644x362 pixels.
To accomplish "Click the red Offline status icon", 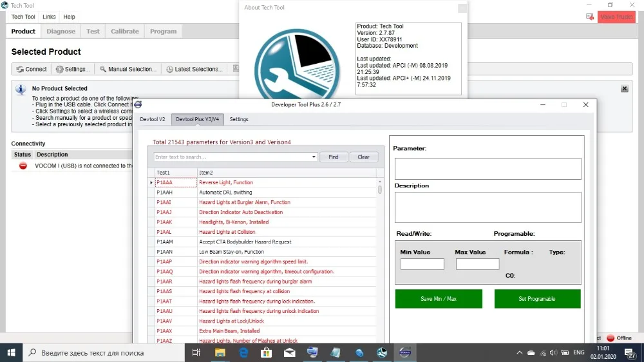I will [x=611, y=338].
